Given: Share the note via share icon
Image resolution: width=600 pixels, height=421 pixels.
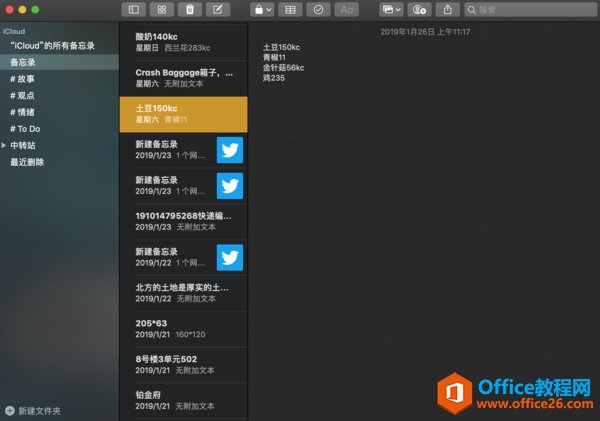Looking at the screenshot, I should coord(447,10).
